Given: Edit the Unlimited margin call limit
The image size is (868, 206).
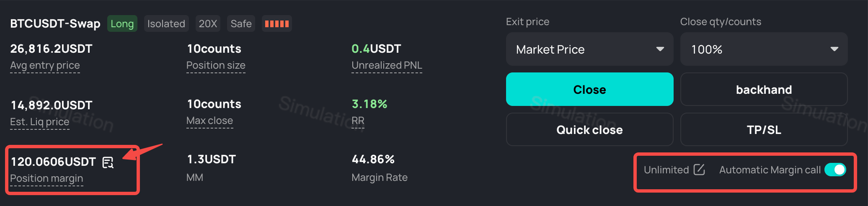Looking at the screenshot, I should 699,170.
